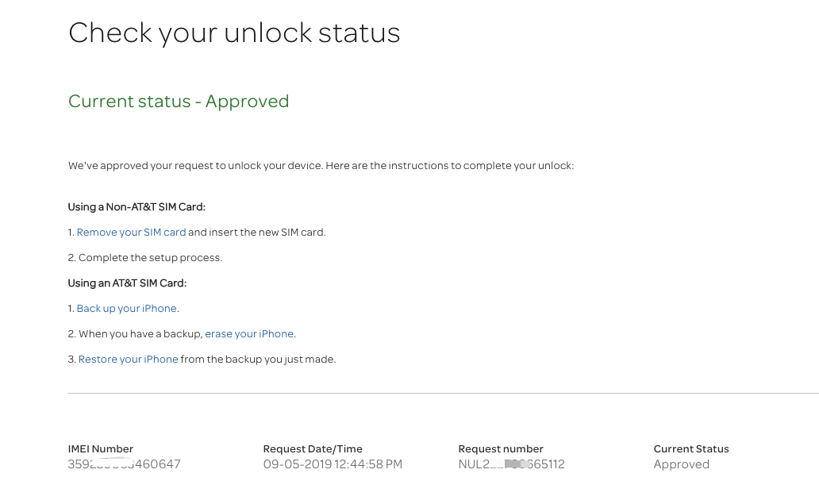Select the green Current status - Approved text
Image resolution: width=819 pixels, height=504 pixels.
pos(179,102)
